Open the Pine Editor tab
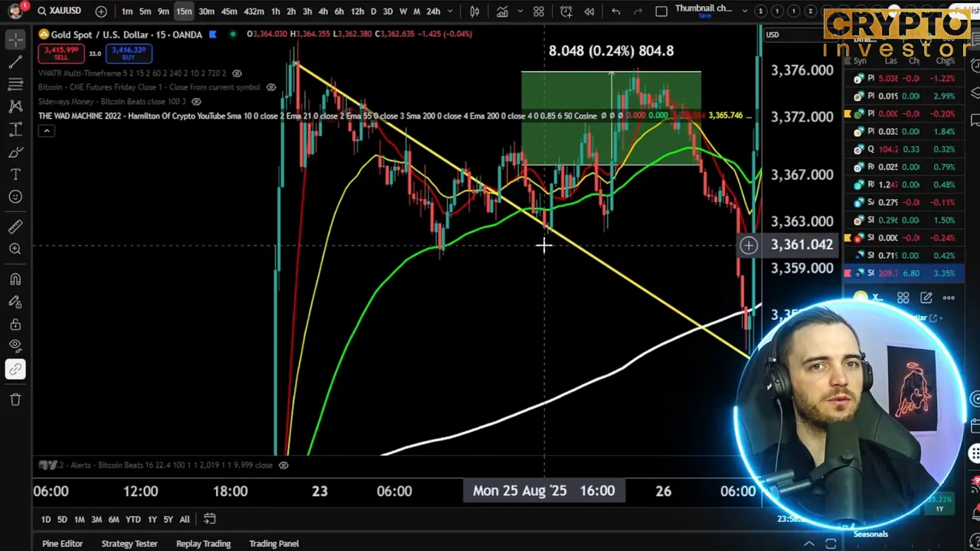 coord(62,543)
